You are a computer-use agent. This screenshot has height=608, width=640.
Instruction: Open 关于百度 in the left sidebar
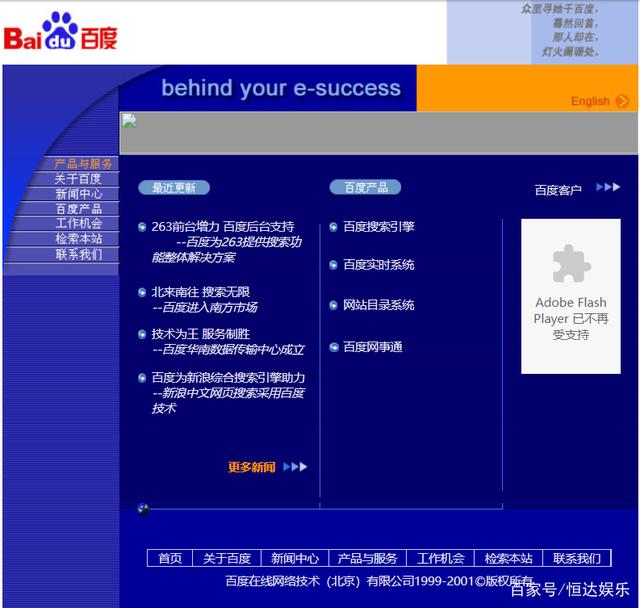coord(78,179)
